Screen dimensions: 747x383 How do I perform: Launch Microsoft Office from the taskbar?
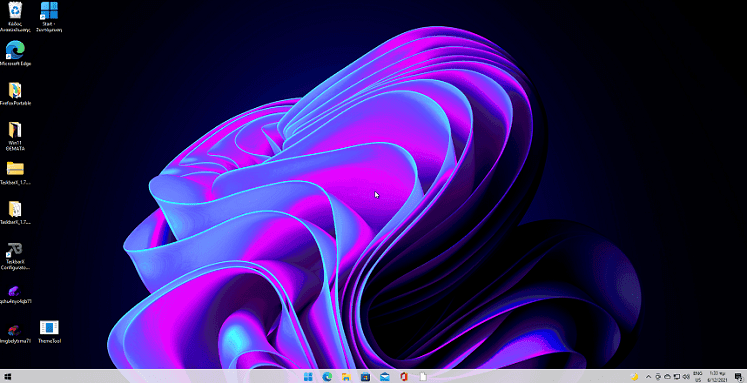click(404, 377)
